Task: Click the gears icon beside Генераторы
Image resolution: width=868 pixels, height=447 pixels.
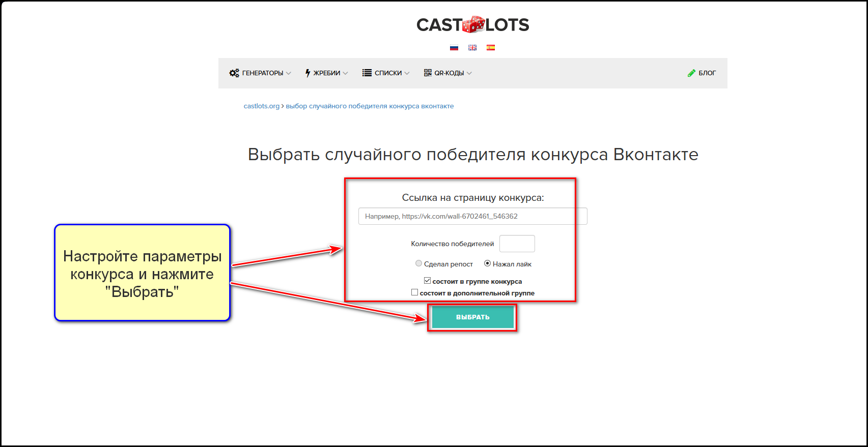Action: (234, 73)
